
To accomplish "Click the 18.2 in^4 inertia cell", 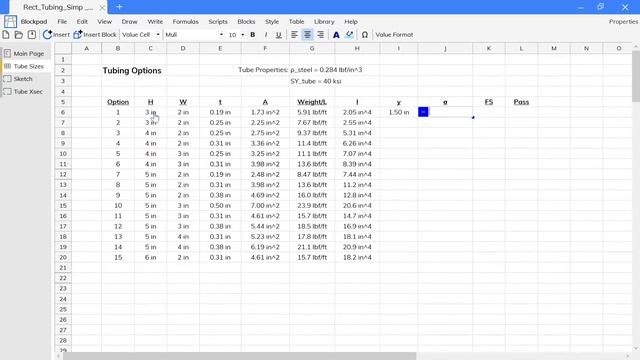I will click(x=357, y=258).
